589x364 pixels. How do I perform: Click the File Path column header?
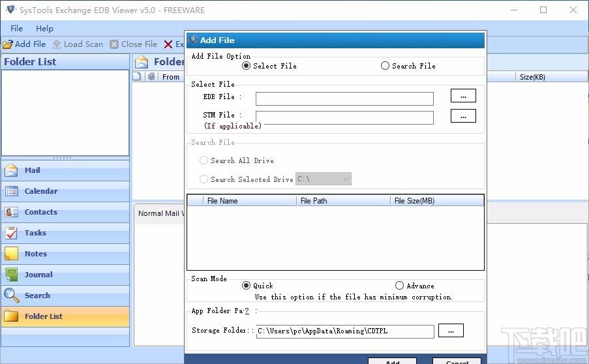343,201
